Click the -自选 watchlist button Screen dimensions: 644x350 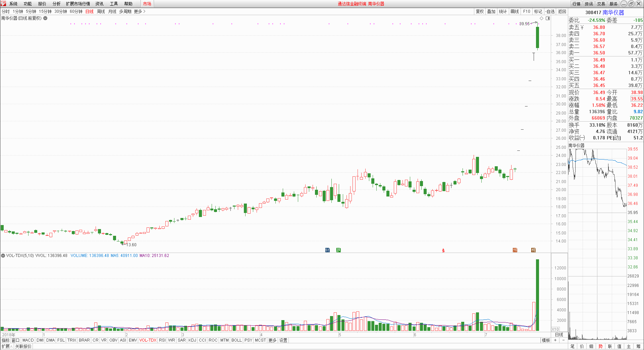point(550,11)
